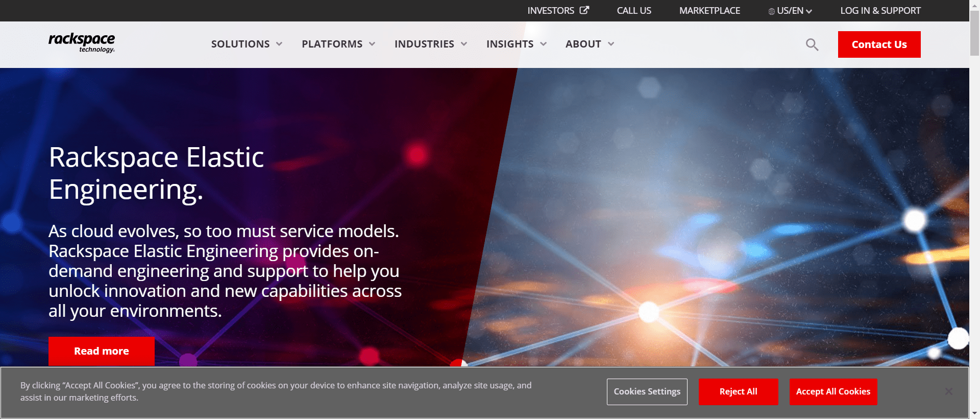Open Cookies Settings
The width and height of the screenshot is (980, 419).
click(x=647, y=392)
